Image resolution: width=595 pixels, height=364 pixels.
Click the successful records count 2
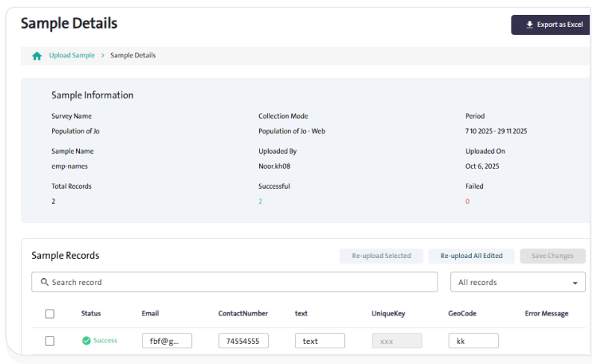tap(261, 201)
